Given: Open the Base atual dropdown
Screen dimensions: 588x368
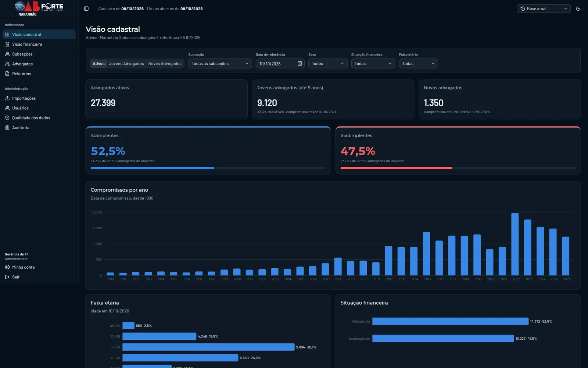Looking at the screenshot, I should tap(544, 8).
